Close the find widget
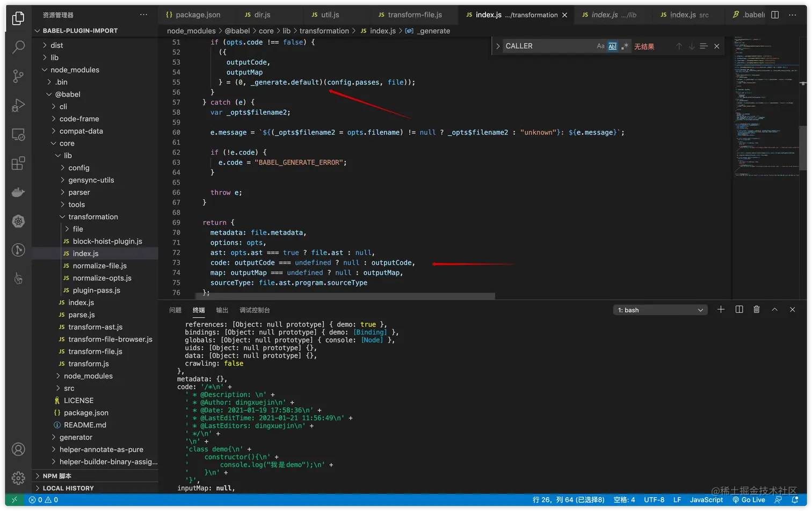 point(717,46)
